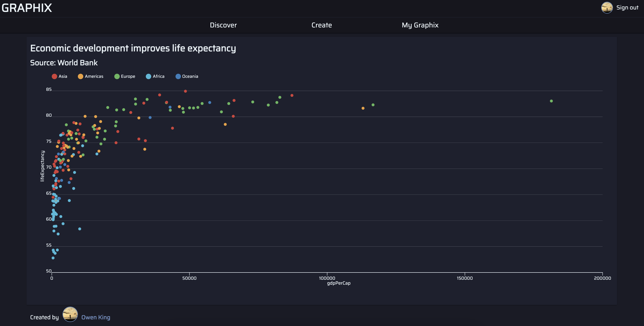
Task: Select the Oceania legend label
Action: 190,76
